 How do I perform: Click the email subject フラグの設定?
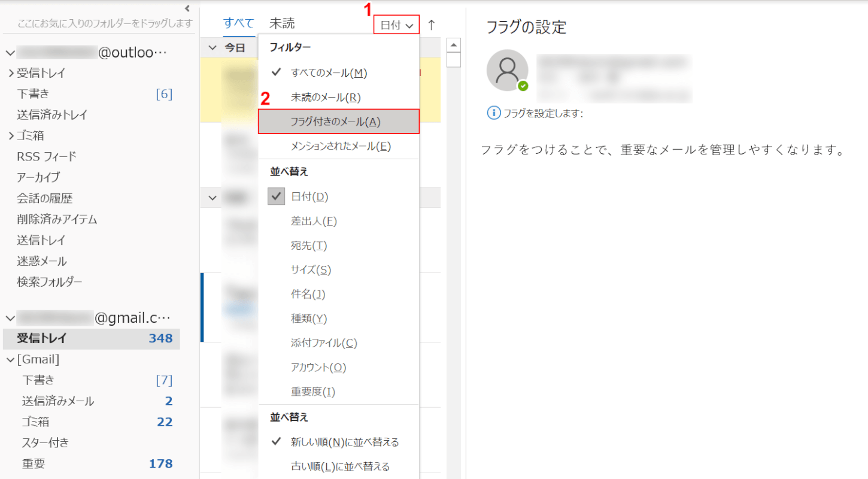pyautogui.click(x=527, y=27)
